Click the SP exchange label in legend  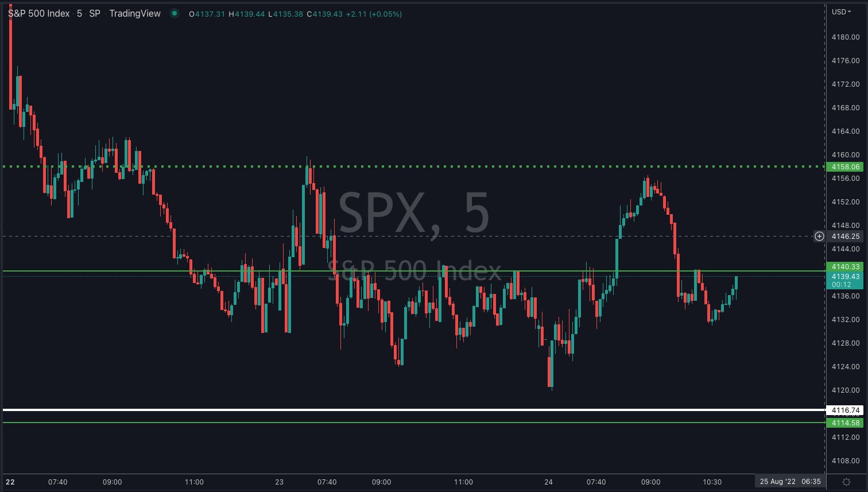coord(95,13)
